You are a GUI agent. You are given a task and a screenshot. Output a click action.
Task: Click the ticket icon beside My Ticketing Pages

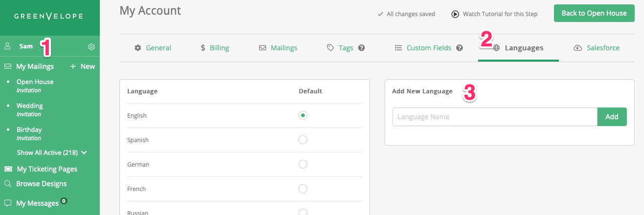click(8, 169)
